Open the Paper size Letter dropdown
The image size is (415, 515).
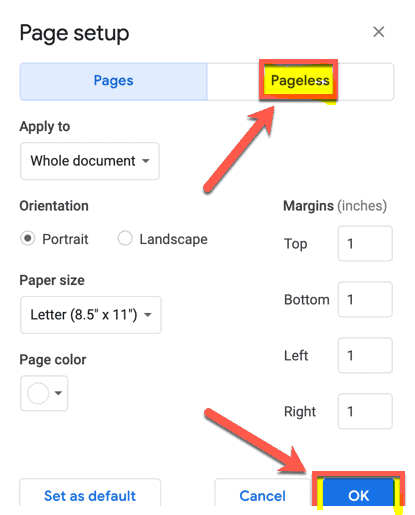91,315
